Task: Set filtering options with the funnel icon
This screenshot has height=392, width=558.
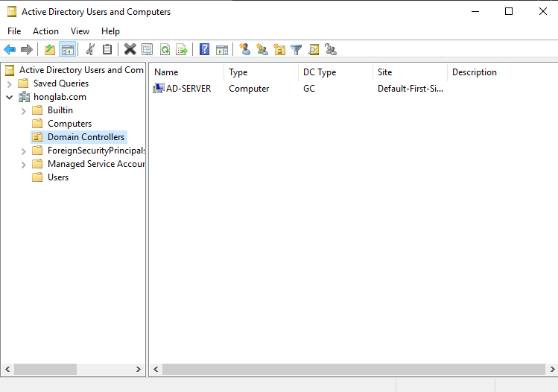Action: 296,49
